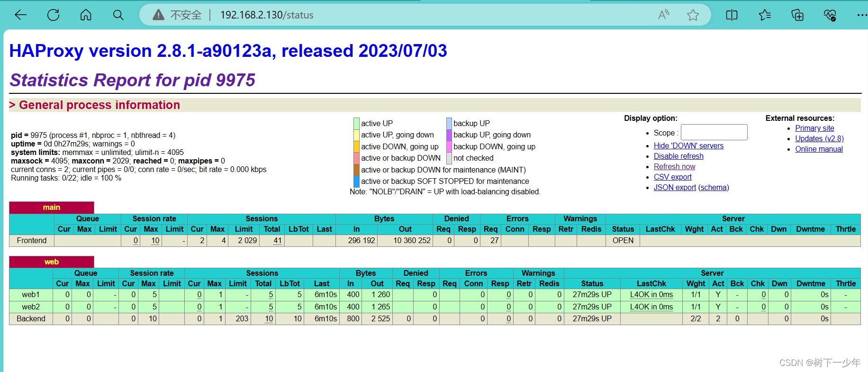
Task: Click the address bar URL 192.168.2.130/status
Action: click(x=267, y=15)
